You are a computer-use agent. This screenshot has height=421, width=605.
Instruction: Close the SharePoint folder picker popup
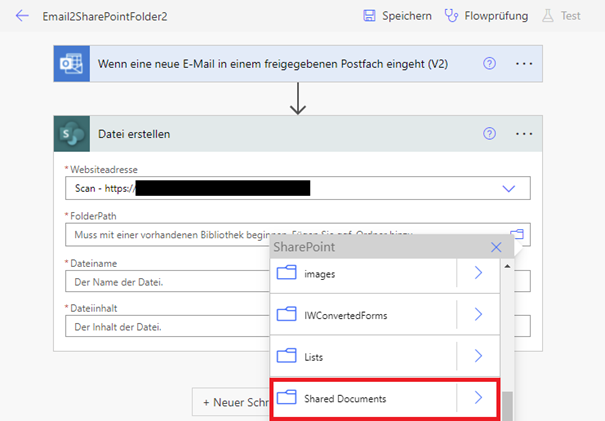coord(496,246)
